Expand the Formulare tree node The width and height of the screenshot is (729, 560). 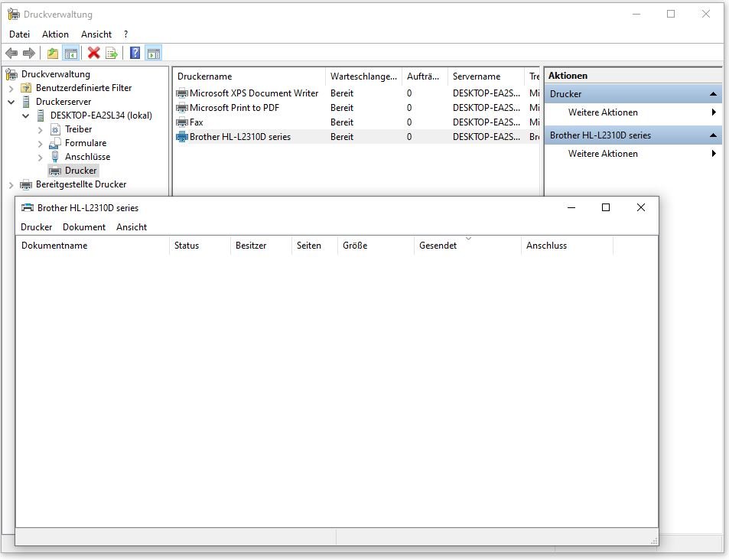click(40, 144)
